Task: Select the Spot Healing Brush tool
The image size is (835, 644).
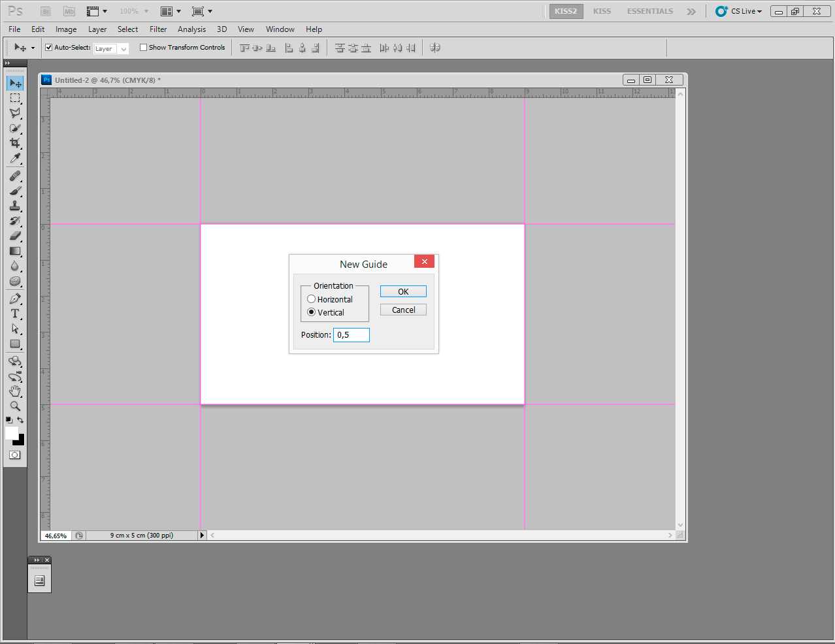Action: [15, 176]
